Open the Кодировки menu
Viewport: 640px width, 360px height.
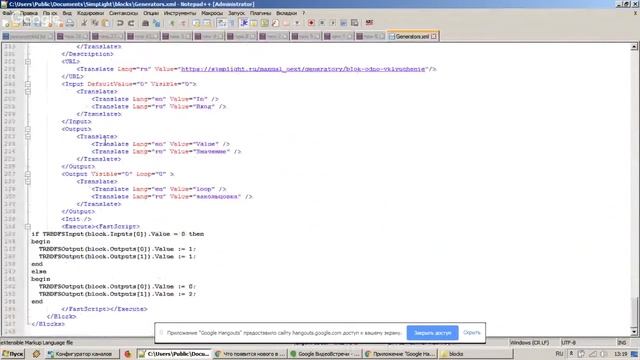point(90,13)
